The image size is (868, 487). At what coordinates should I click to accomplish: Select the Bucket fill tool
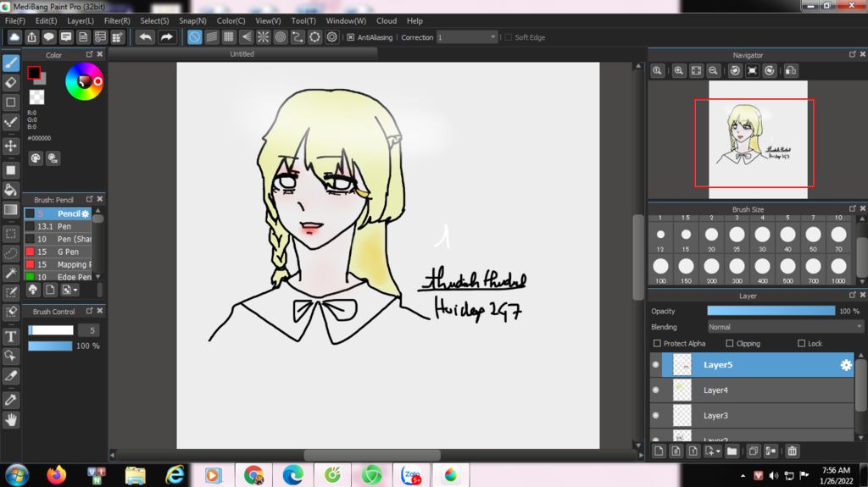coord(11,190)
